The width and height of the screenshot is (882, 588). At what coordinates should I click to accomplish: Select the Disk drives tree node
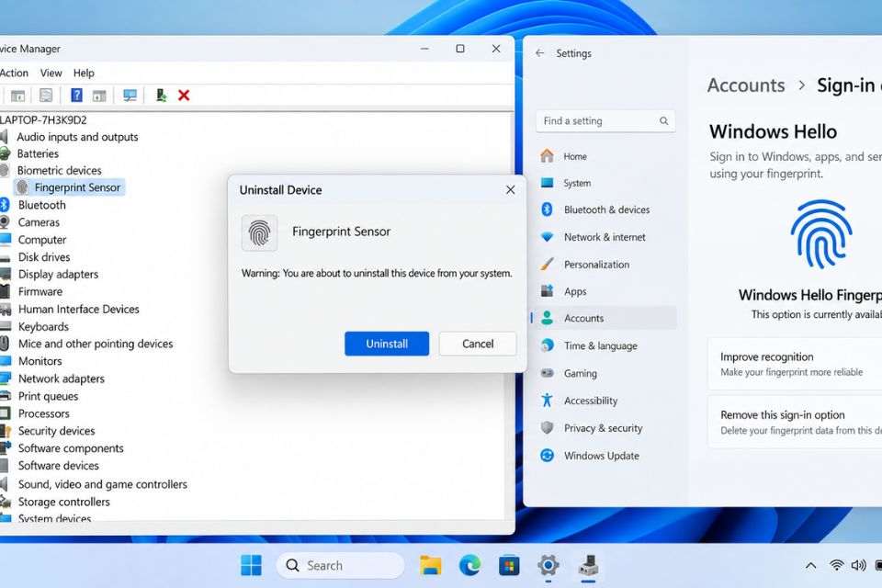[44, 257]
